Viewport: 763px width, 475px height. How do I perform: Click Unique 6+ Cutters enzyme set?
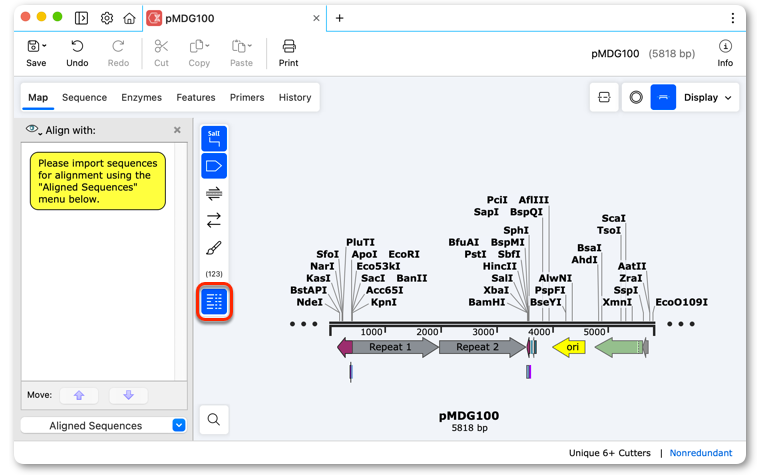tap(609, 453)
